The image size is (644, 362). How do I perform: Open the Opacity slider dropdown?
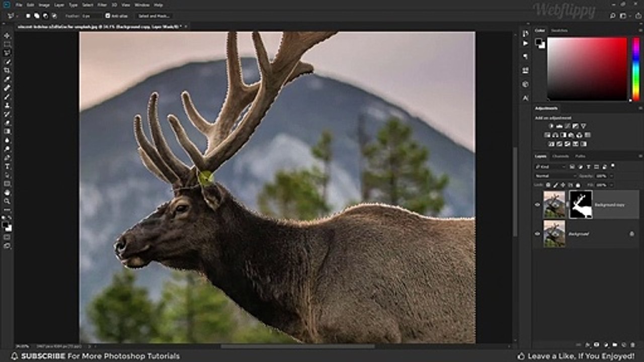coord(611,176)
